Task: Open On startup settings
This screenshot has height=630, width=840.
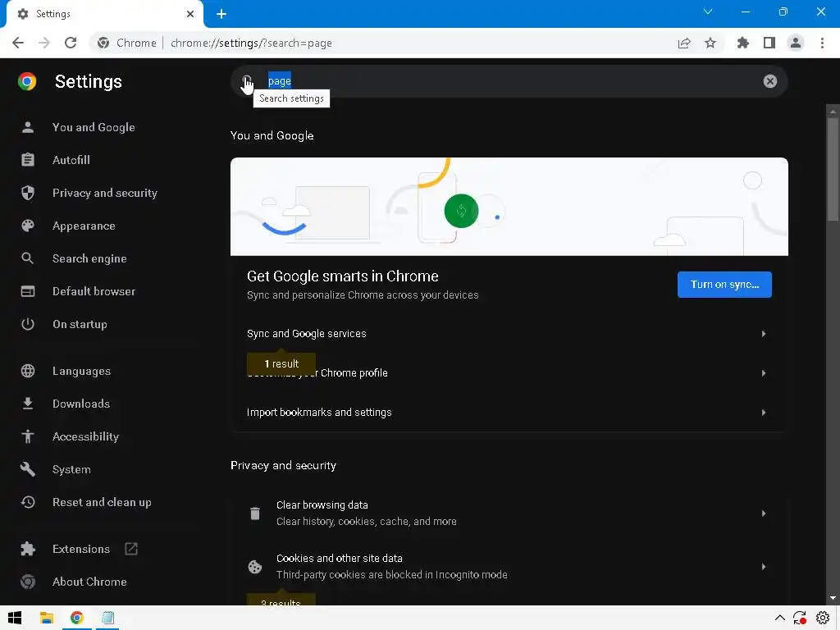Action: (80, 324)
